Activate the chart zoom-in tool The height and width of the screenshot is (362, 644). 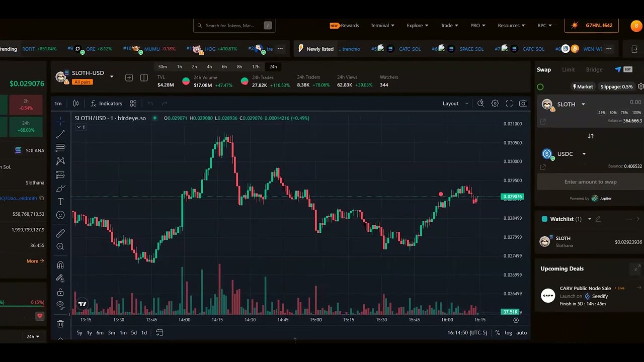coord(60,246)
